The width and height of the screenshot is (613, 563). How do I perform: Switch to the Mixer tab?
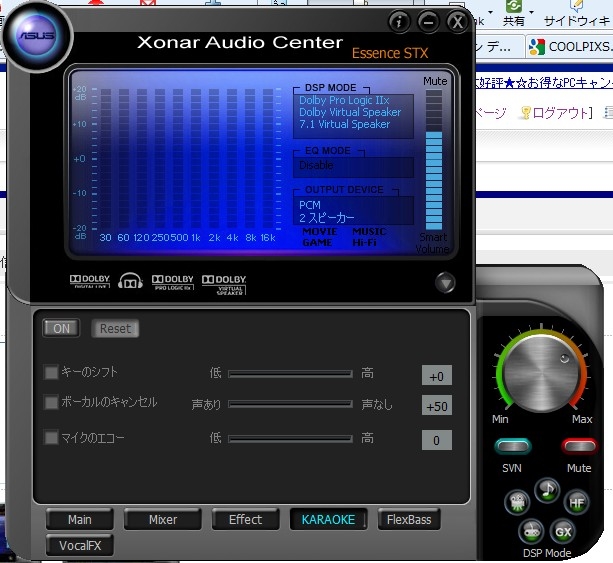coord(163,519)
